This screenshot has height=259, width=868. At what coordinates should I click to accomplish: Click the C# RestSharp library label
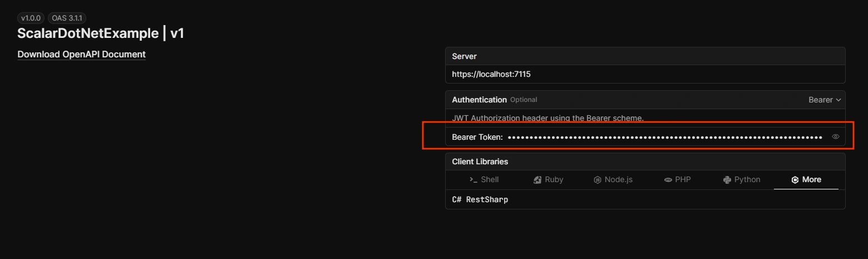pos(480,199)
